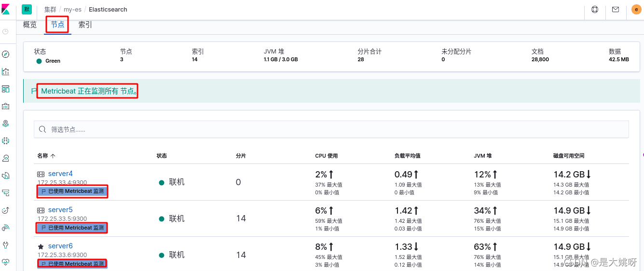Switch to the 概览 tab
Viewport: 644px width, 271px height.
tap(30, 25)
